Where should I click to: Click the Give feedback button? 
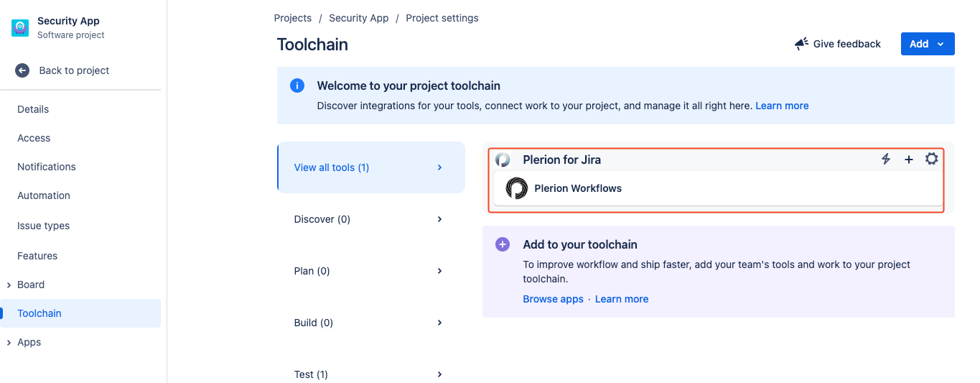(838, 44)
